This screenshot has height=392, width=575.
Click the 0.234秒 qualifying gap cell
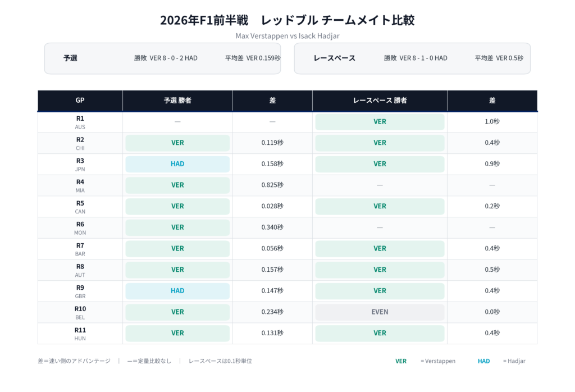pyautogui.click(x=272, y=312)
